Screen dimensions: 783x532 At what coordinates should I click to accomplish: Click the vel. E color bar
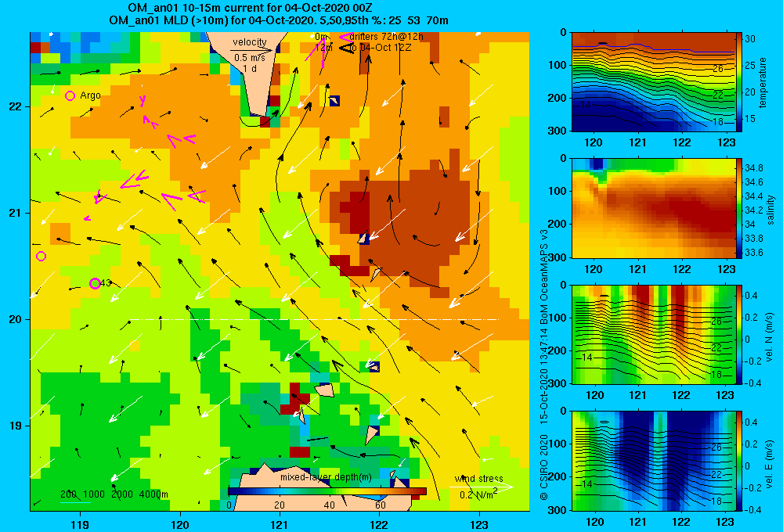point(739,461)
